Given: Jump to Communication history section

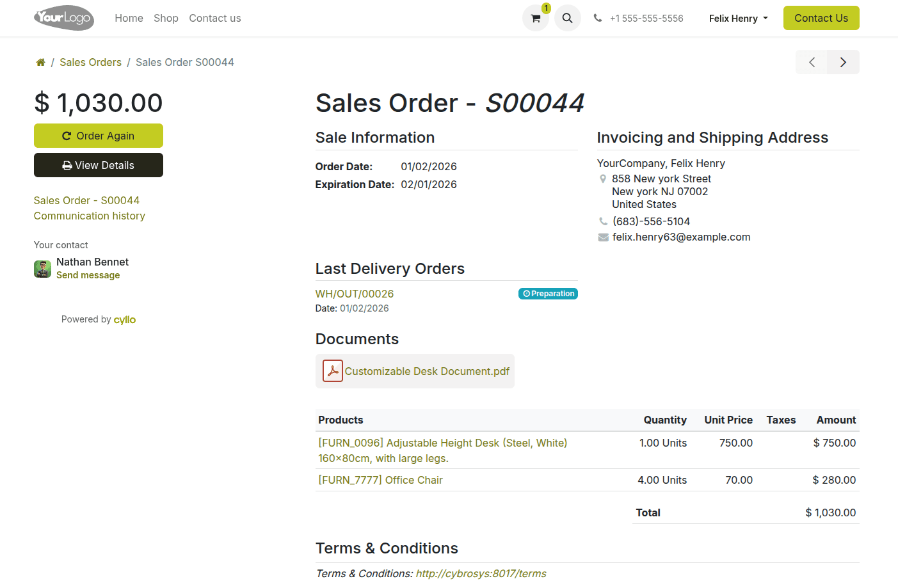Looking at the screenshot, I should pyautogui.click(x=89, y=216).
